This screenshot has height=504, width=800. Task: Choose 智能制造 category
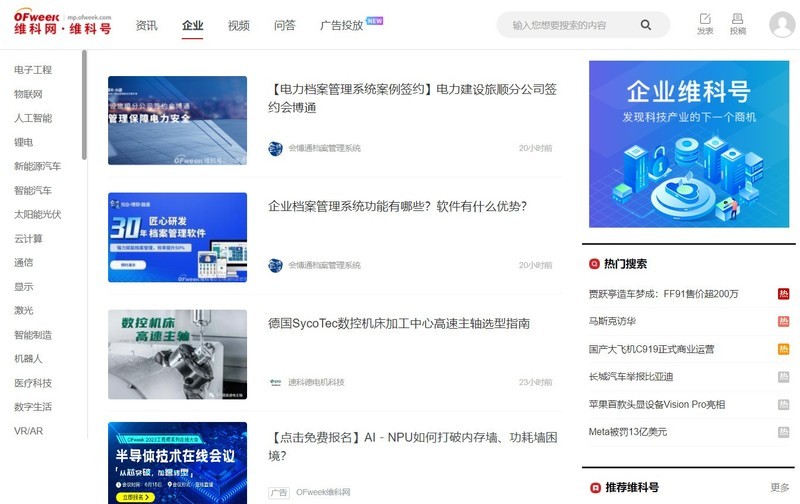tap(33, 335)
